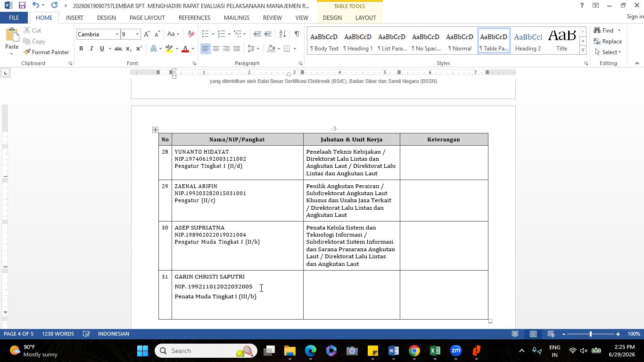
Task: Toggle the Align Left button
Action: [205, 49]
